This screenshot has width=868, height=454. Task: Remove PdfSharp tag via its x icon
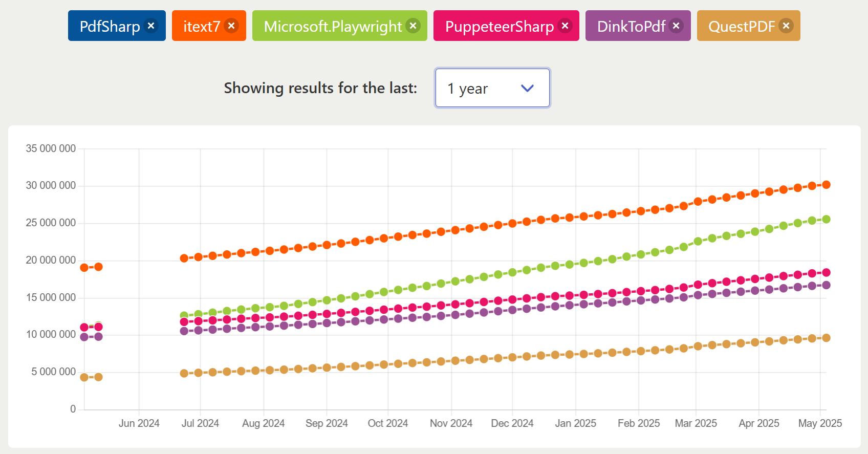point(151,26)
